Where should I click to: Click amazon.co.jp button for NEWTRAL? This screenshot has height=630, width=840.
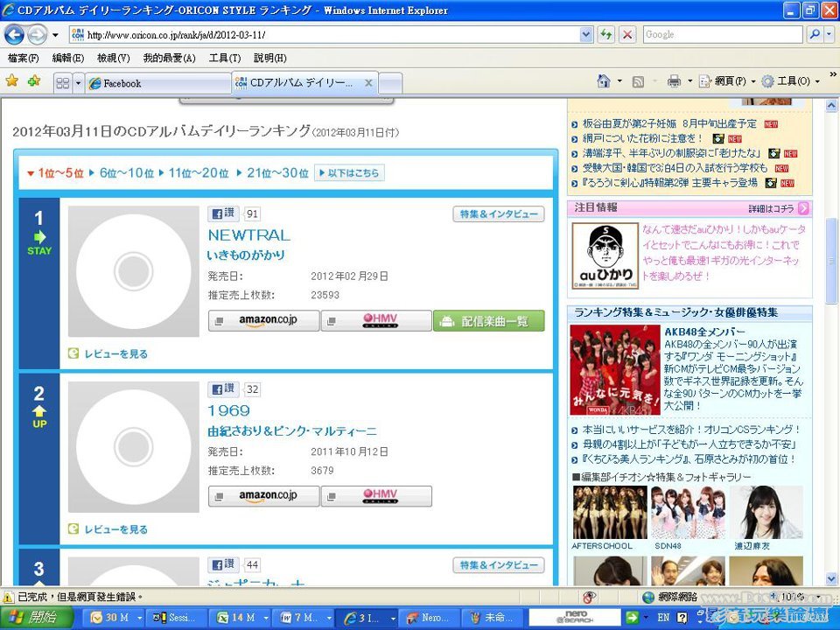(263, 321)
